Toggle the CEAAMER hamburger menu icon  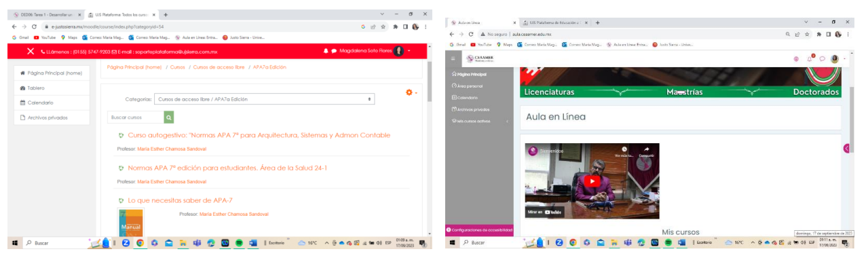coord(453,59)
